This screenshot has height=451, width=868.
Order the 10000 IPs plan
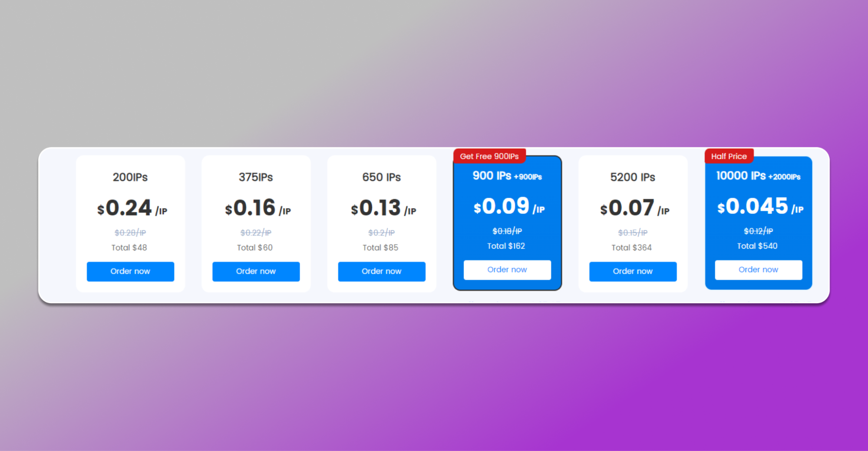coord(759,270)
